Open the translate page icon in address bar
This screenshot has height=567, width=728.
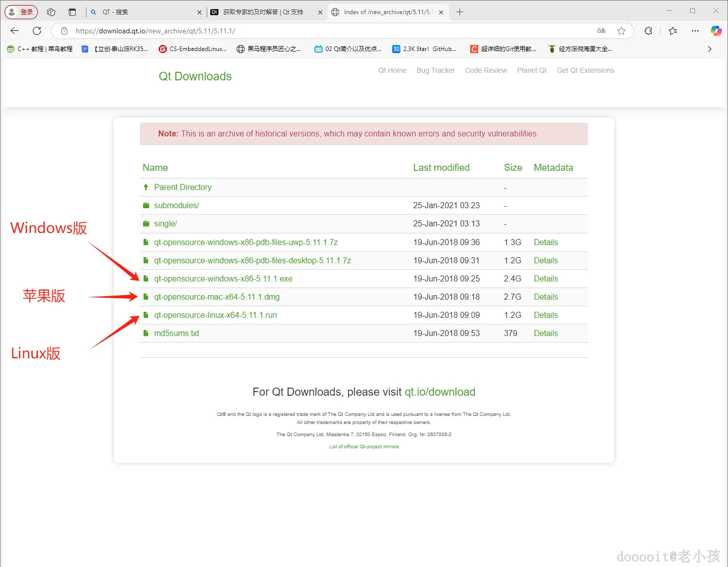coord(601,31)
